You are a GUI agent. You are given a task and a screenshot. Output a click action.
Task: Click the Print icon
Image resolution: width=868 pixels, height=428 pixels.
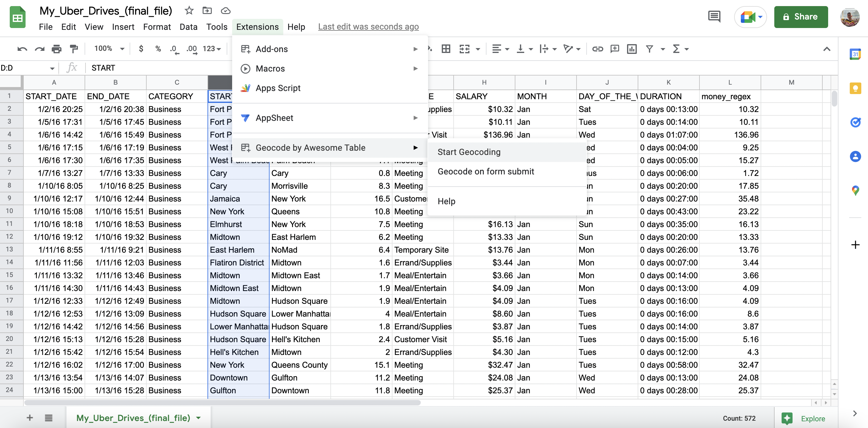pos(56,49)
